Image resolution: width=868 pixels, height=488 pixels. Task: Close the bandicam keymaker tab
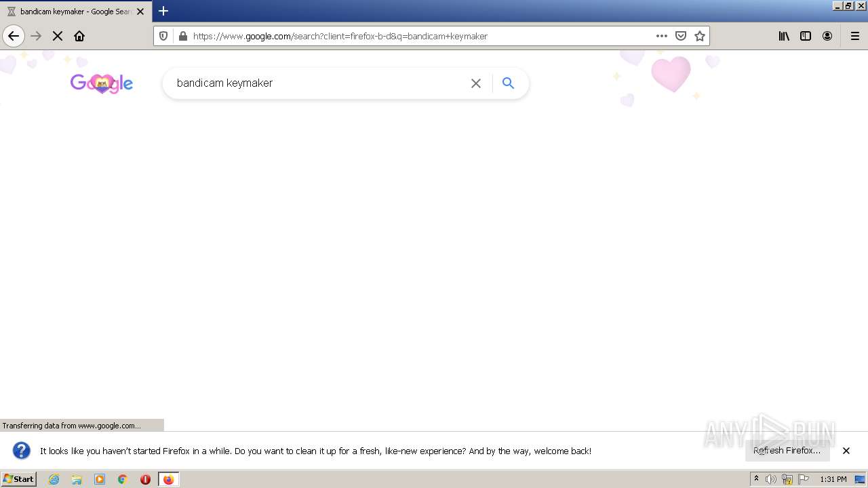click(140, 12)
